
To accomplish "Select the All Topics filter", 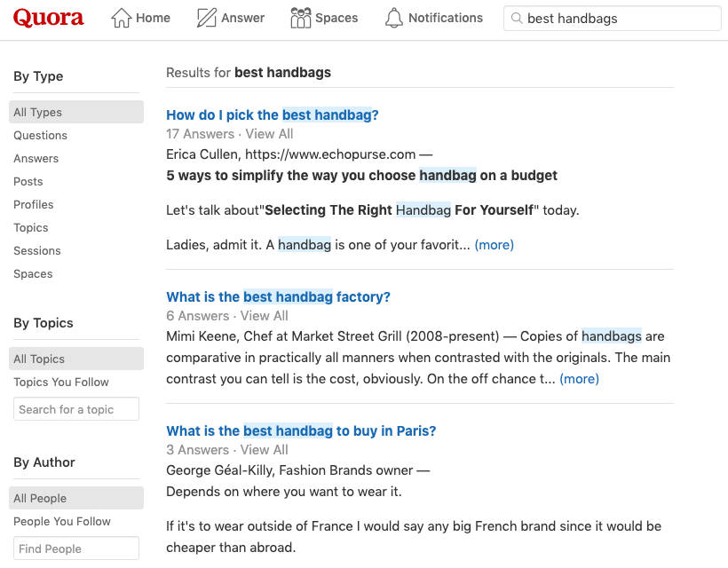I will coord(76,359).
